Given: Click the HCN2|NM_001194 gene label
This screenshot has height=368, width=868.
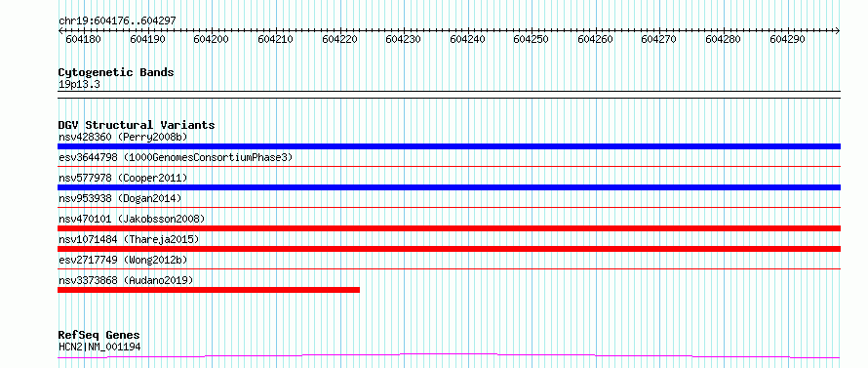Looking at the screenshot, I should [99, 347].
